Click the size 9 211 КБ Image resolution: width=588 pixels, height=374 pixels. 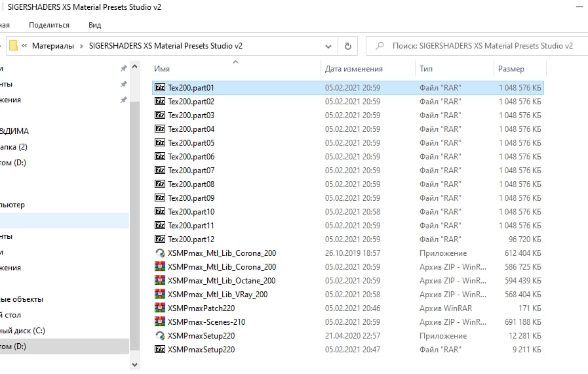(527, 350)
